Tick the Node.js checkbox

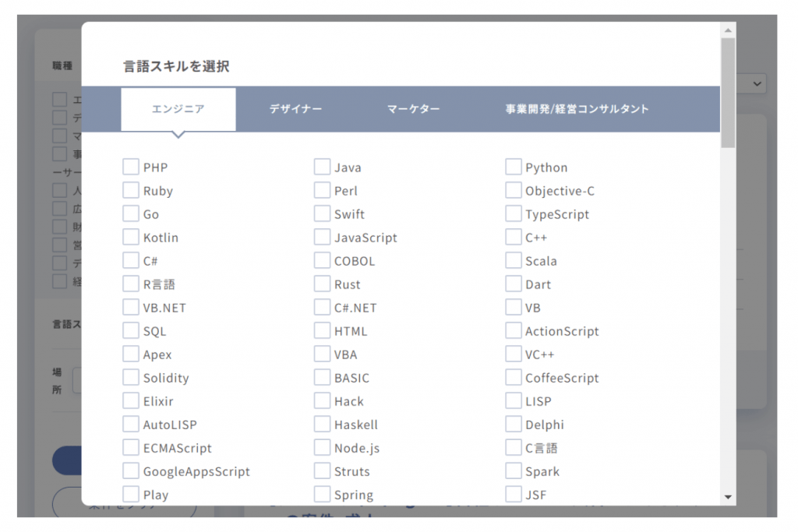point(322,448)
